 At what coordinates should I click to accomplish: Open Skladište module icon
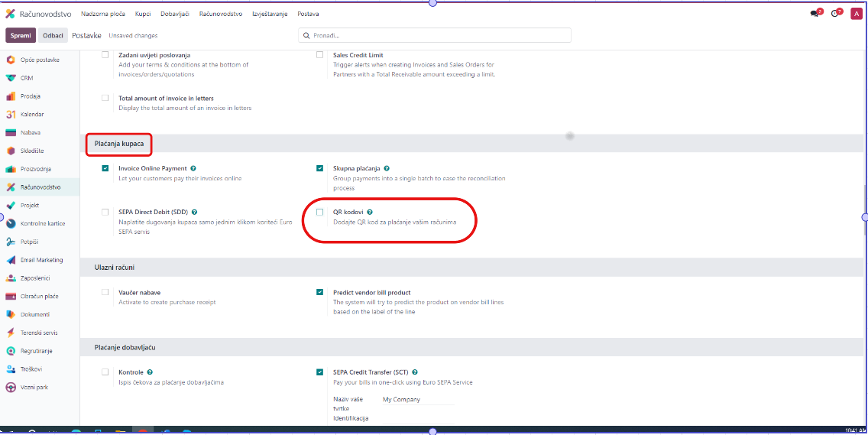point(11,151)
